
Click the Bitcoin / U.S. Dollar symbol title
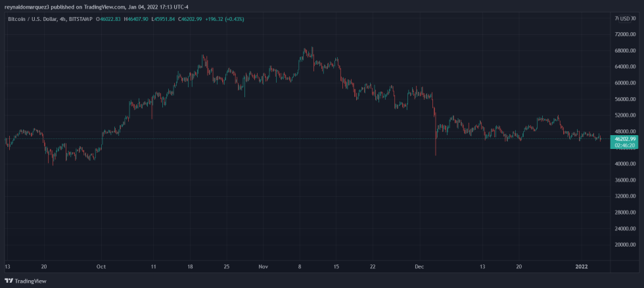point(31,19)
